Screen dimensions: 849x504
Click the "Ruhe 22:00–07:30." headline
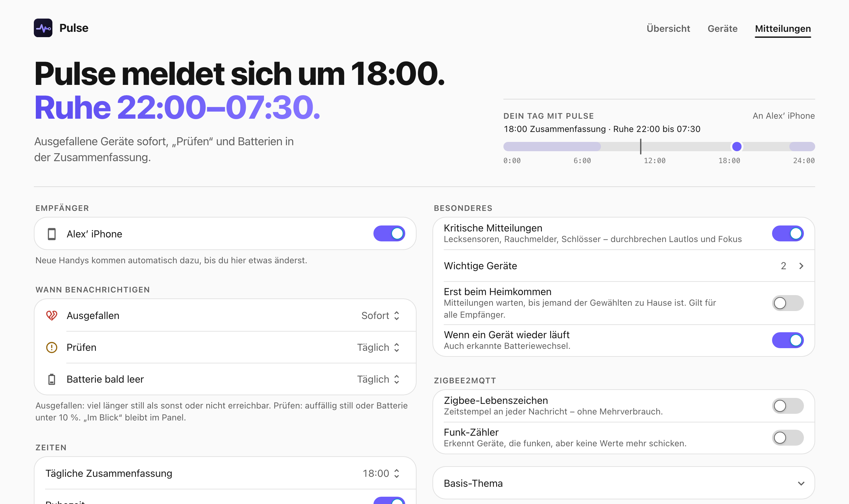177,108
